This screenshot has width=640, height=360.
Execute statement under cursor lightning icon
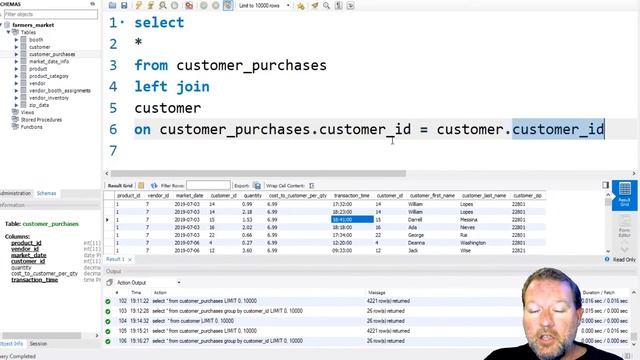[151, 5]
